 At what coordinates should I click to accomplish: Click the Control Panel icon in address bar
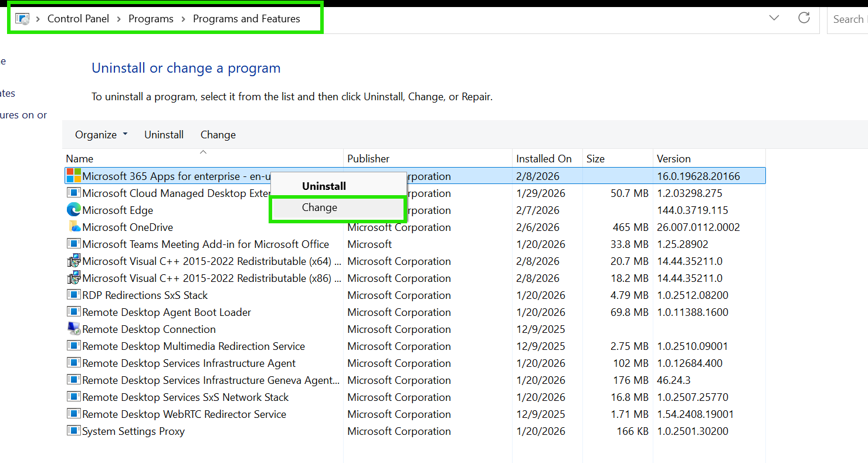[22, 19]
